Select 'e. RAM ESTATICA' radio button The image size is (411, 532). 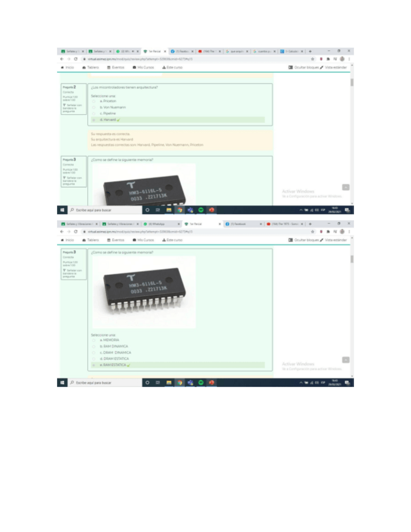click(94, 364)
